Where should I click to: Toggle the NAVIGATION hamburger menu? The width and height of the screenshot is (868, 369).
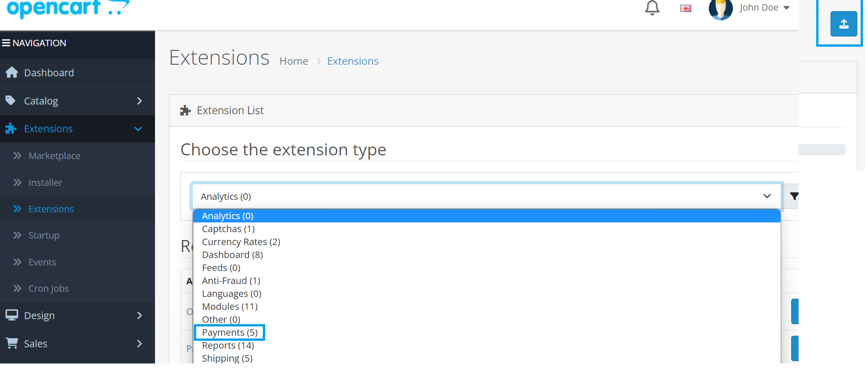6,43
